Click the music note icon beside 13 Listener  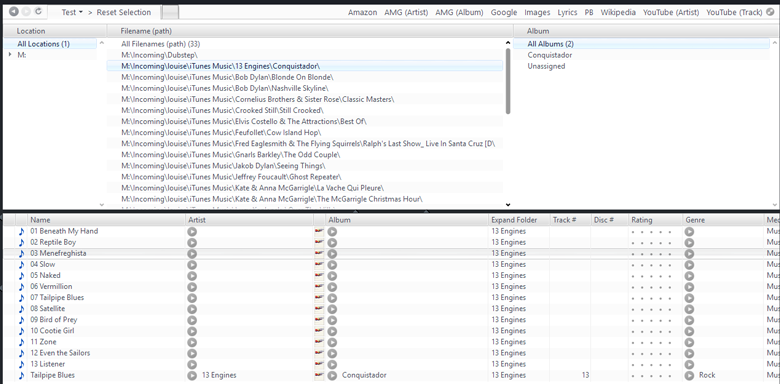pyautogui.click(x=21, y=365)
